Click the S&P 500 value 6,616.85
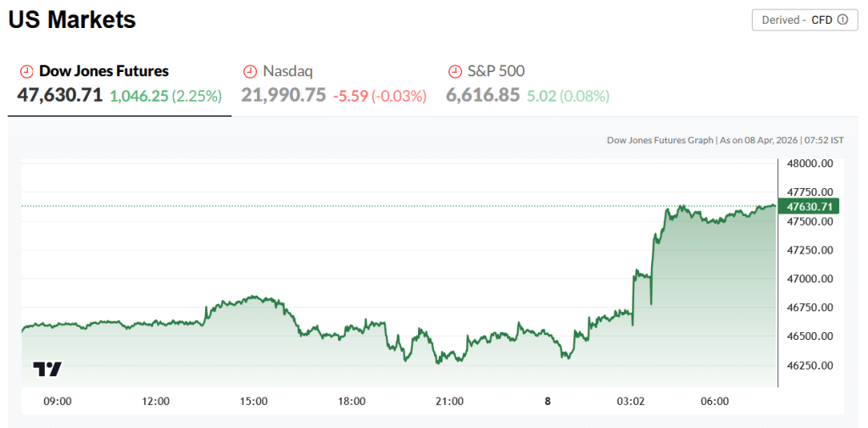 pos(482,96)
